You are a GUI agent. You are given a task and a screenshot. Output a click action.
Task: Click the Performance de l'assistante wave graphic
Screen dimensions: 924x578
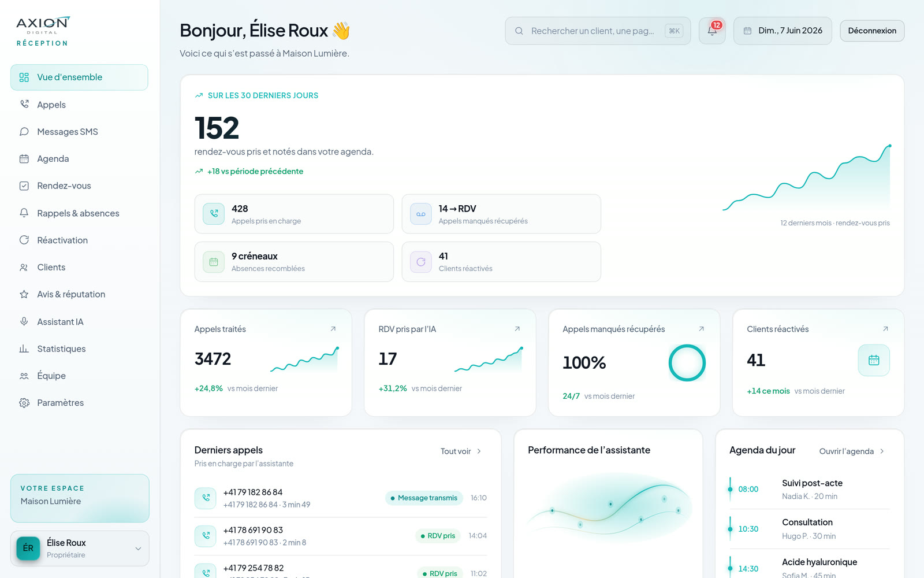point(608,507)
